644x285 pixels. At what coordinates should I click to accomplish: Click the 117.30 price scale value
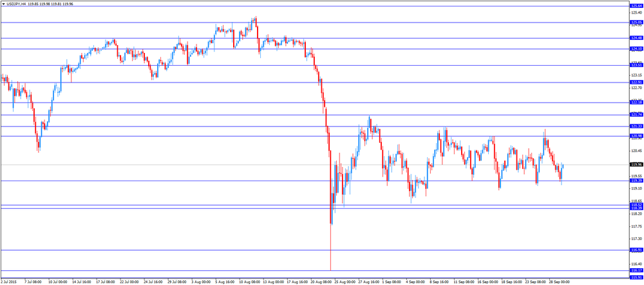(636, 239)
